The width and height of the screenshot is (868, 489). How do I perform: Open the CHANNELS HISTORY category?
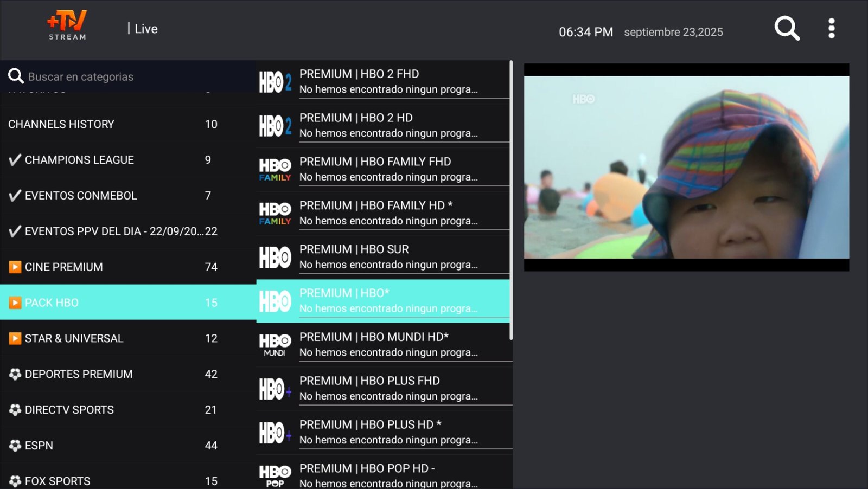(x=61, y=124)
